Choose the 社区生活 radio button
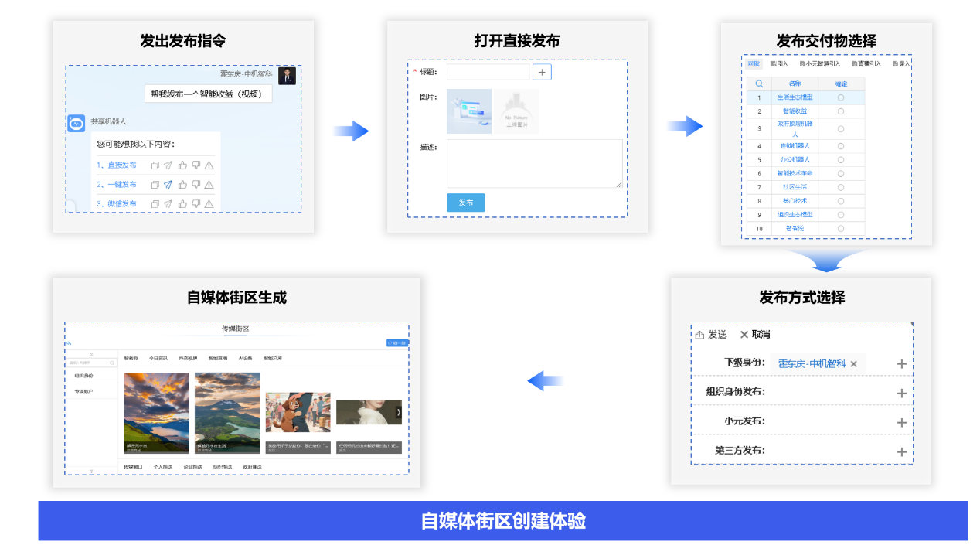The height and width of the screenshot is (552, 980). coord(841,187)
